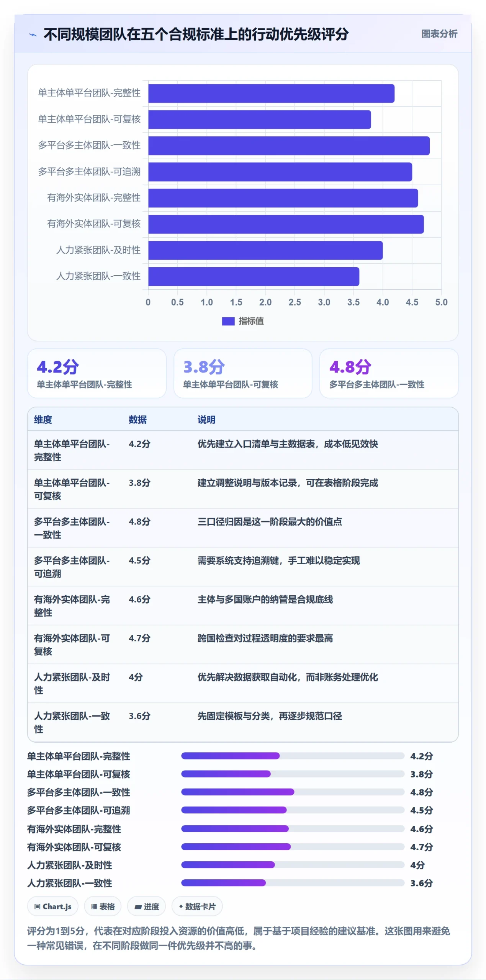
Task: Click chart y-axis label 人力紧张团队-及时性
Action: tap(98, 250)
